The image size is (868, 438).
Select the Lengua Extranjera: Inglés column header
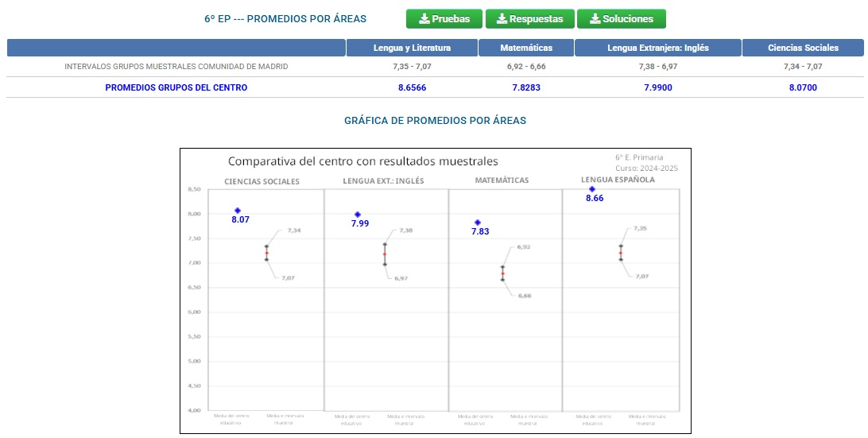point(657,48)
